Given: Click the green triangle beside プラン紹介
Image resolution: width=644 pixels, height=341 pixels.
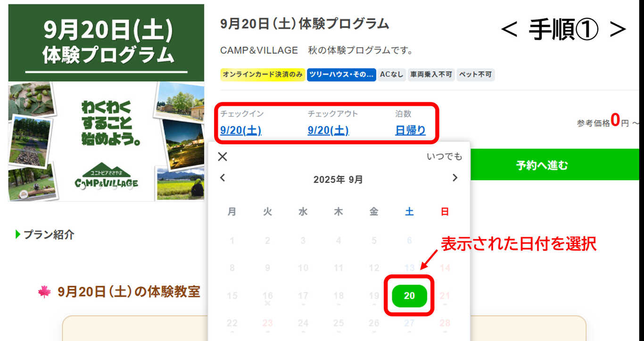Looking at the screenshot, I should click(x=18, y=234).
